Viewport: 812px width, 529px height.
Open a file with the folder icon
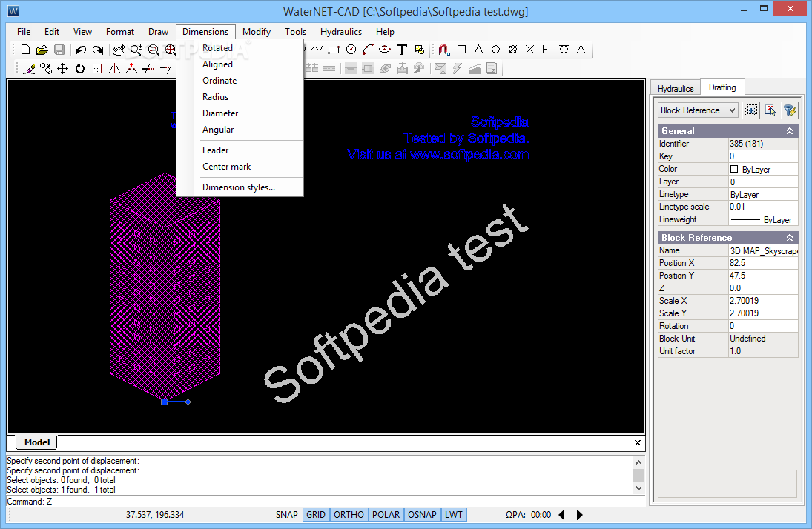42,50
